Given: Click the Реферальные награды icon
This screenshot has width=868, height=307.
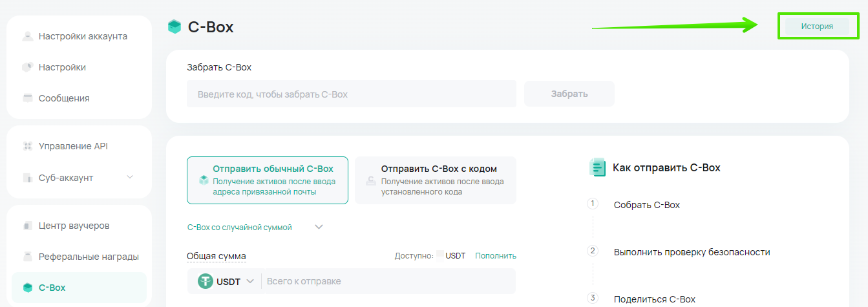Looking at the screenshot, I should (27, 257).
